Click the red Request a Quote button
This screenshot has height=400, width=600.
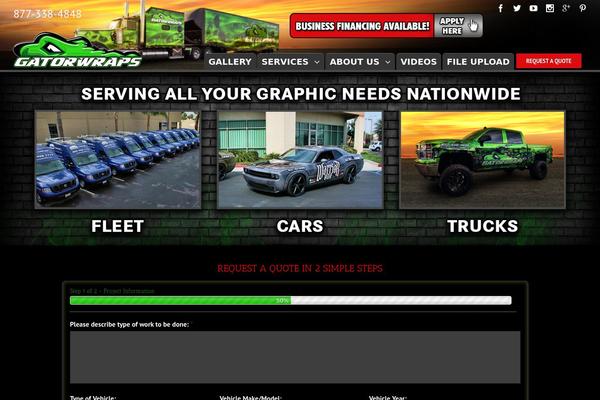click(549, 61)
